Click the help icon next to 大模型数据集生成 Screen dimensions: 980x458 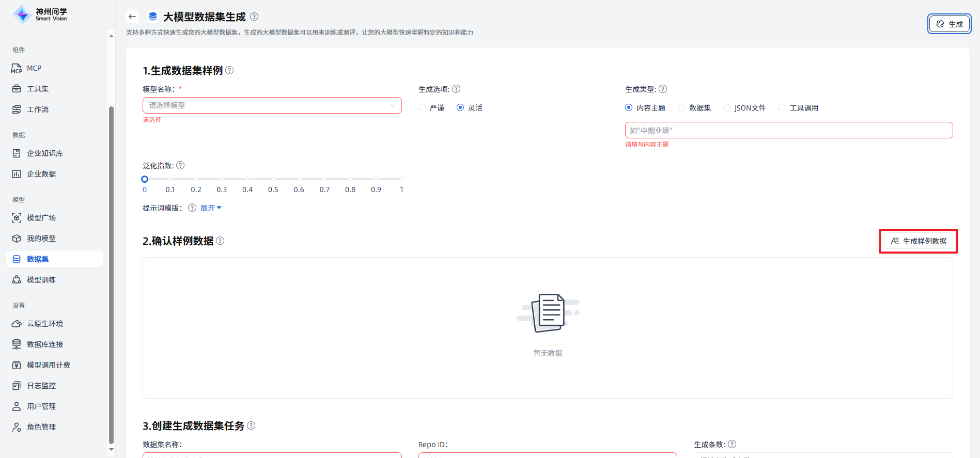pos(254,17)
